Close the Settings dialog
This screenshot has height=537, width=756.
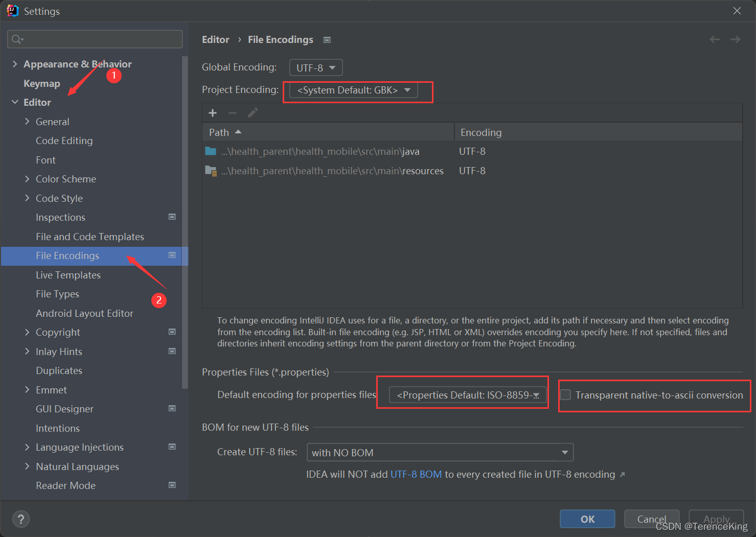737,11
